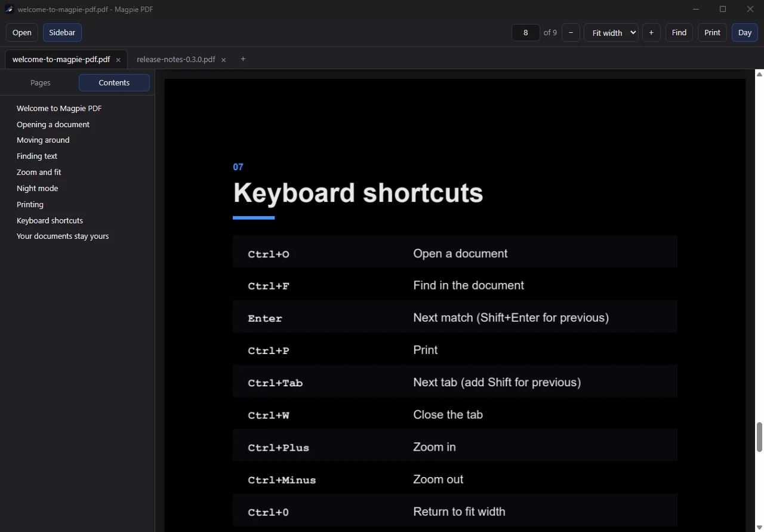Go to Zoom and fit entry

39,173
